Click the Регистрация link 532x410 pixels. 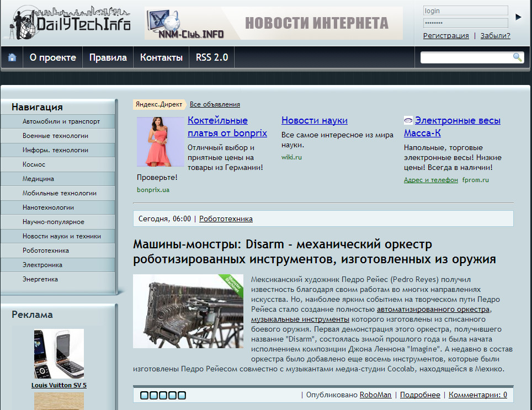tap(446, 36)
